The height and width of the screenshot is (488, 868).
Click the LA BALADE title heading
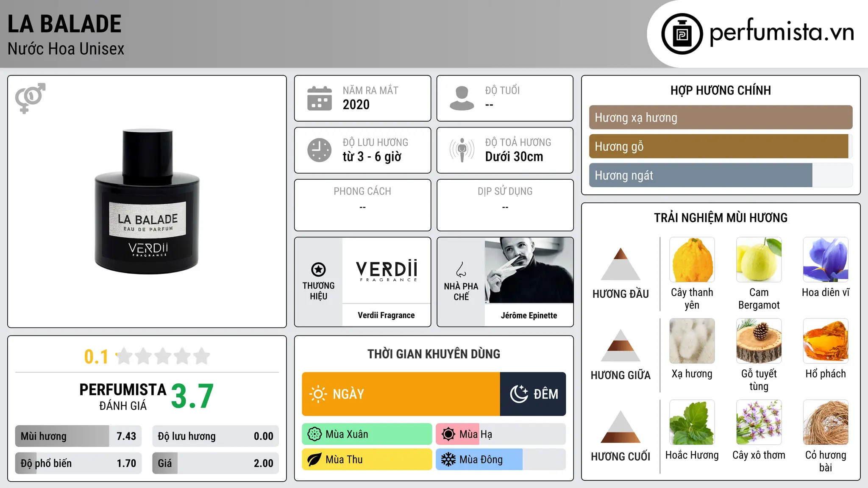click(64, 24)
